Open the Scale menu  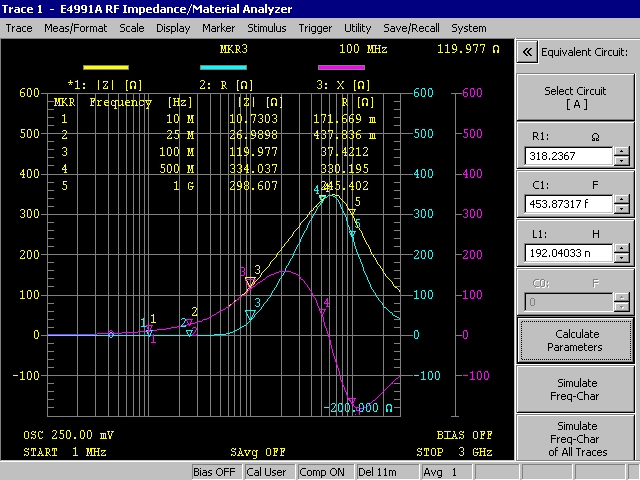click(x=131, y=28)
